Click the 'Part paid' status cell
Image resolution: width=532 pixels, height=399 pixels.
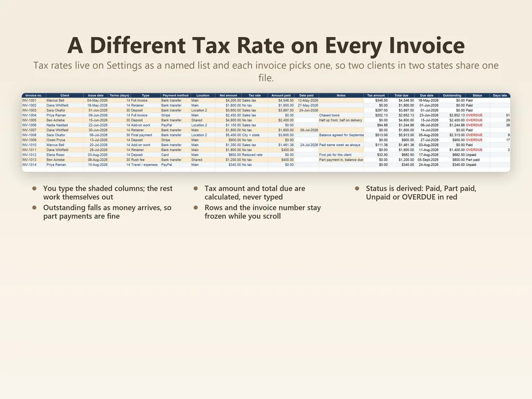pos(477,160)
